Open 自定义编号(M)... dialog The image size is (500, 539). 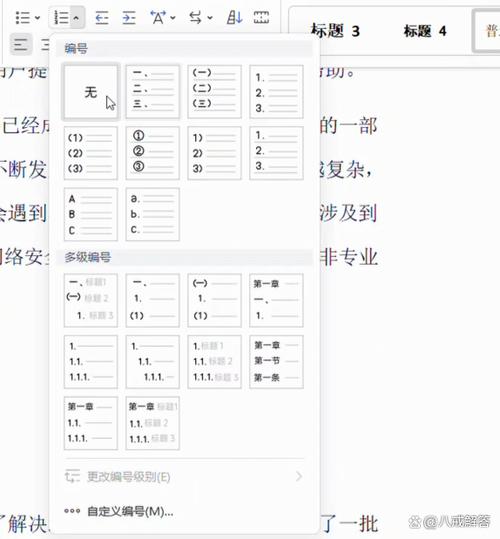point(184,512)
